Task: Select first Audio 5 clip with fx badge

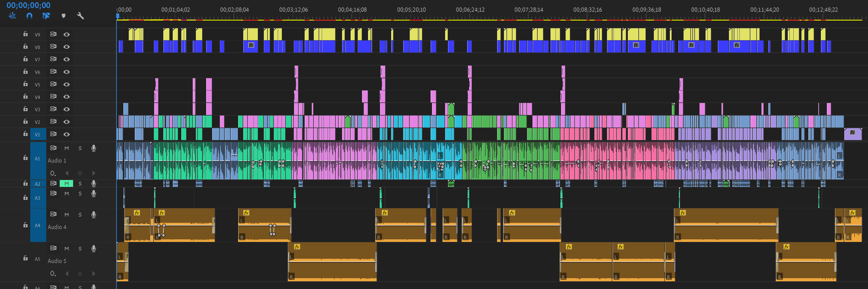Action: pos(332,261)
